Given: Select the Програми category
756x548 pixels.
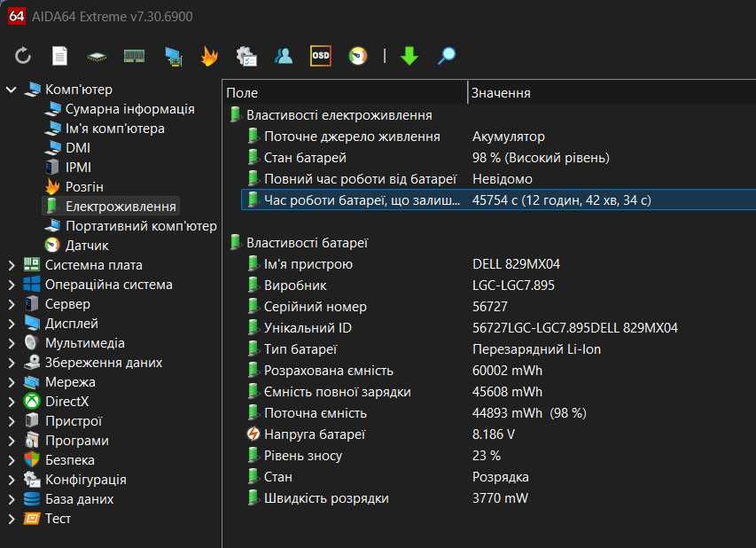Looking at the screenshot, I should [76, 441].
